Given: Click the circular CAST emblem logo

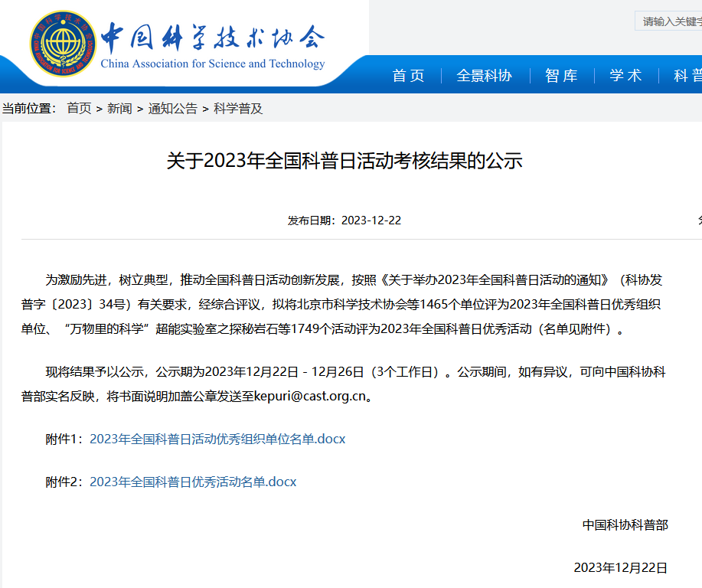Looking at the screenshot, I should click(x=64, y=44).
